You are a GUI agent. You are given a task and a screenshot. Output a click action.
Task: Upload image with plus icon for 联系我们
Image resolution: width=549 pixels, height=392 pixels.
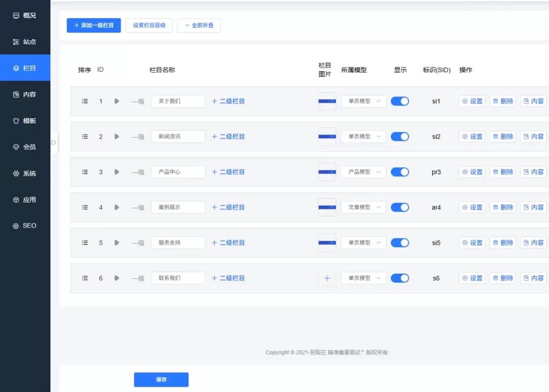[327, 278]
